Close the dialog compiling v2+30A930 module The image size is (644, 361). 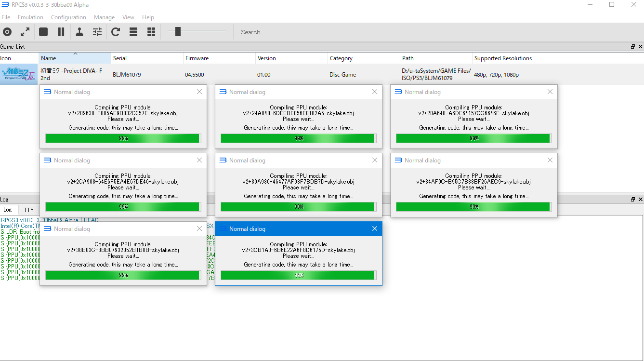point(375,160)
